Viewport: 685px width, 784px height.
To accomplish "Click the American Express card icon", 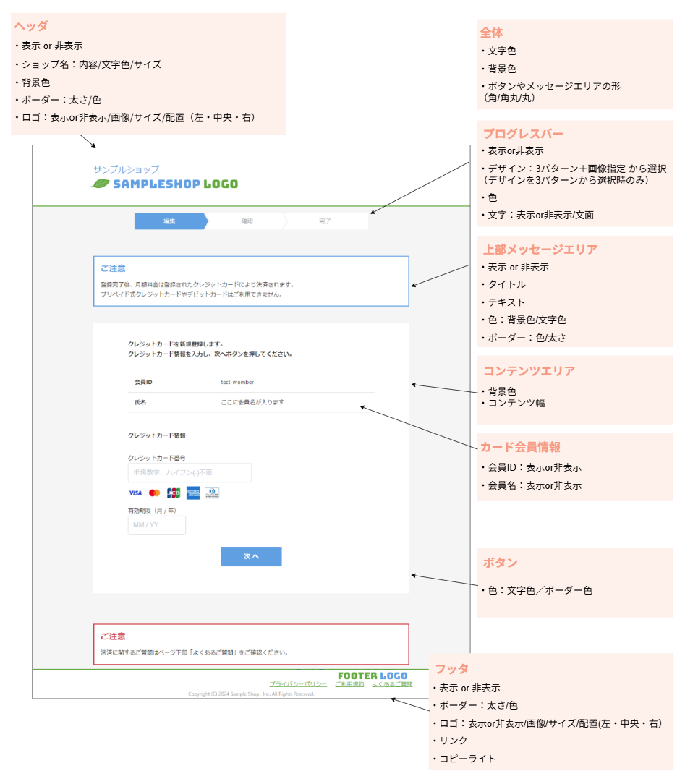I will tap(192, 493).
